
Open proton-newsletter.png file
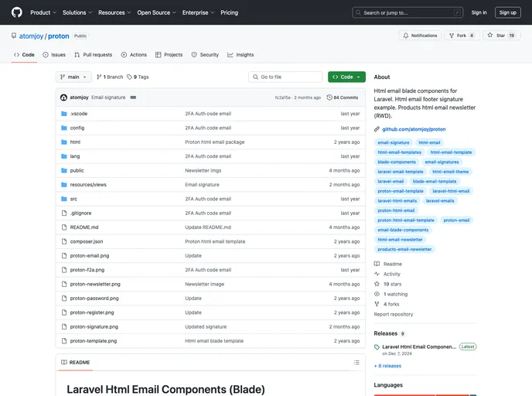(95, 284)
